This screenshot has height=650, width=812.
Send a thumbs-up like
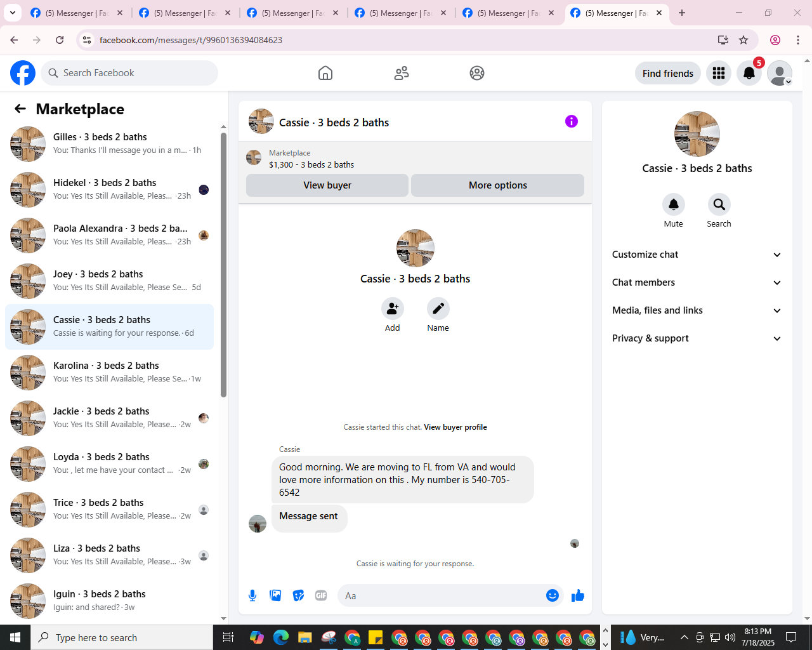pos(577,595)
